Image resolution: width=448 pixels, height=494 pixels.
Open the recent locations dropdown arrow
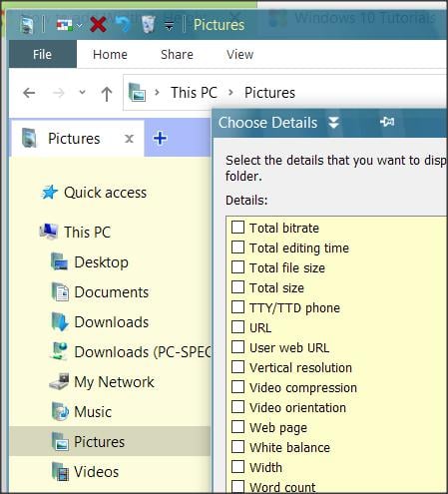82,92
